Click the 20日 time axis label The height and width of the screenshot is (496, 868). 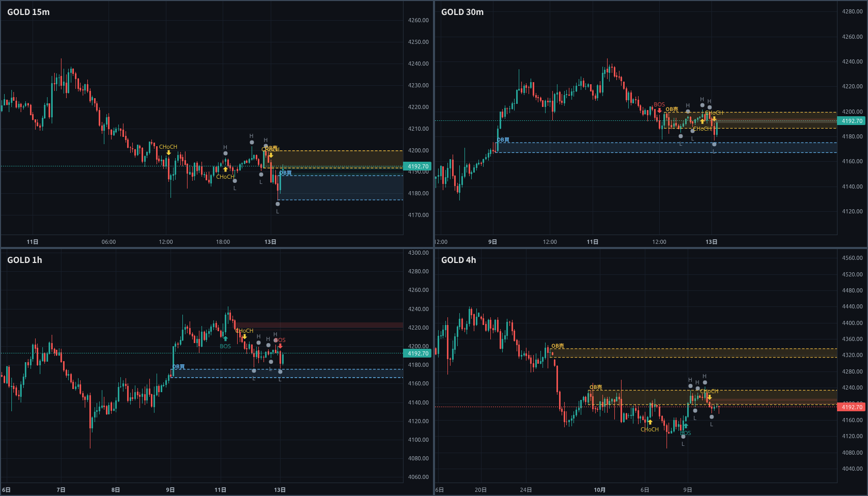tap(481, 490)
